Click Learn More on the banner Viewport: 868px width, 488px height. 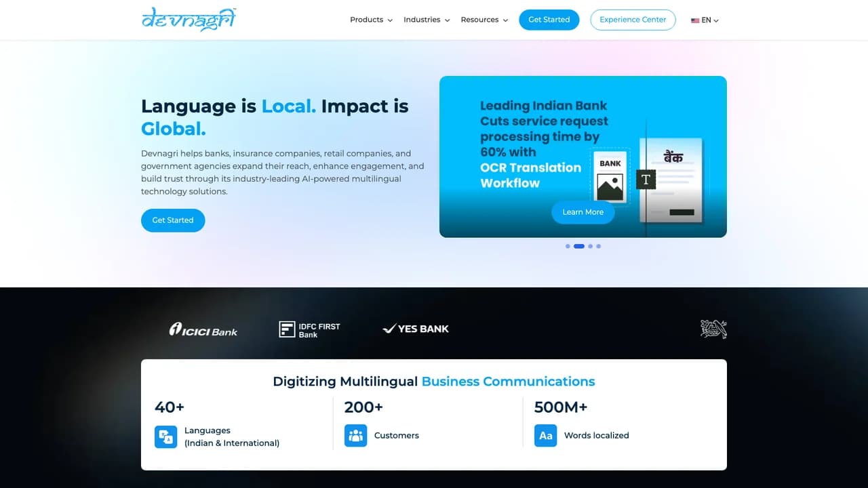(583, 212)
